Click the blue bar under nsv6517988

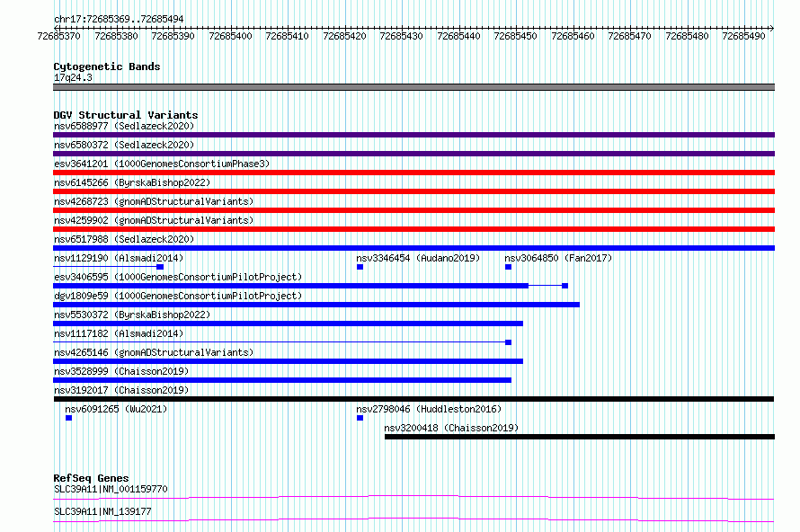(x=413, y=248)
